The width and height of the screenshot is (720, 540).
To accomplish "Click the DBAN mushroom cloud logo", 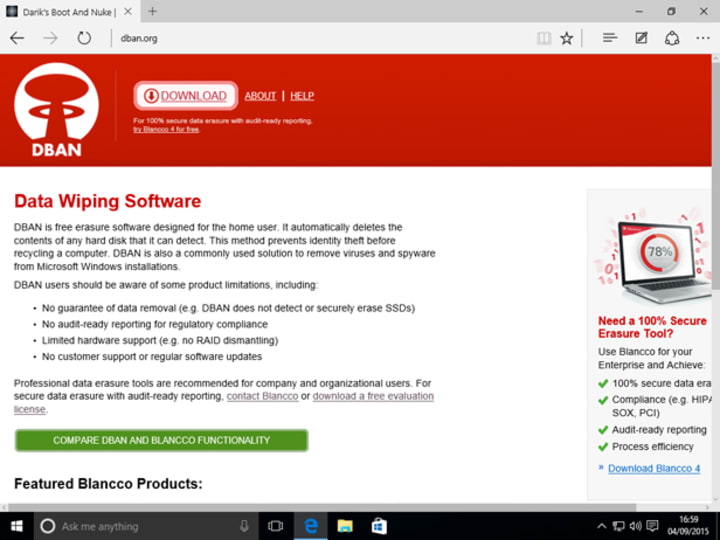I will 56,110.
